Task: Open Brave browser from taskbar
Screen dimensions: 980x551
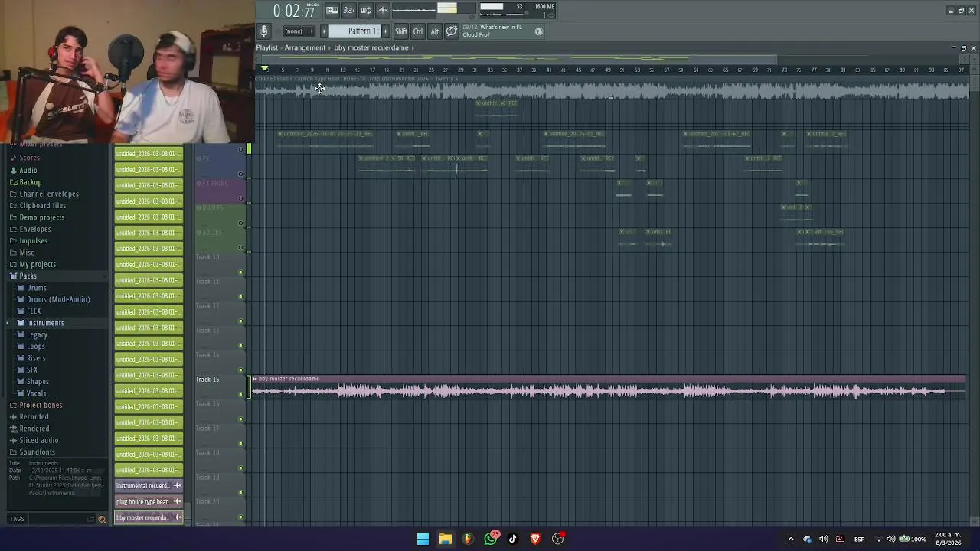Action: click(x=535, y=539)
